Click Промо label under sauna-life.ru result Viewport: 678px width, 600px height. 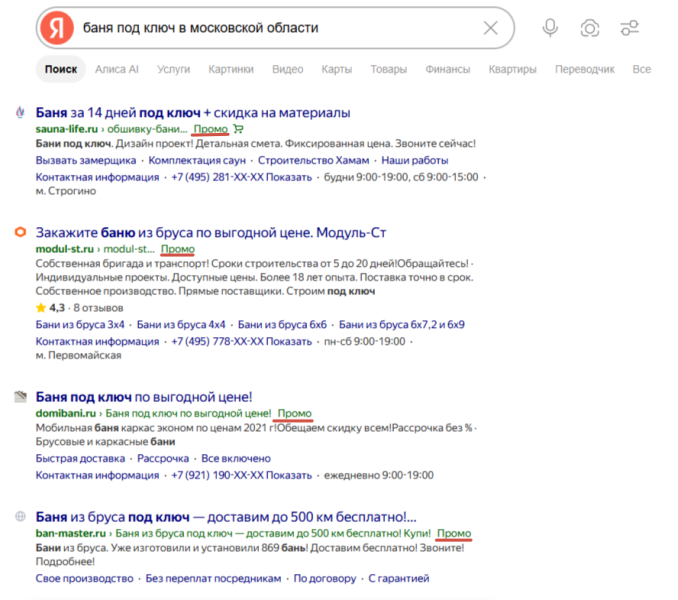(211, 129)
